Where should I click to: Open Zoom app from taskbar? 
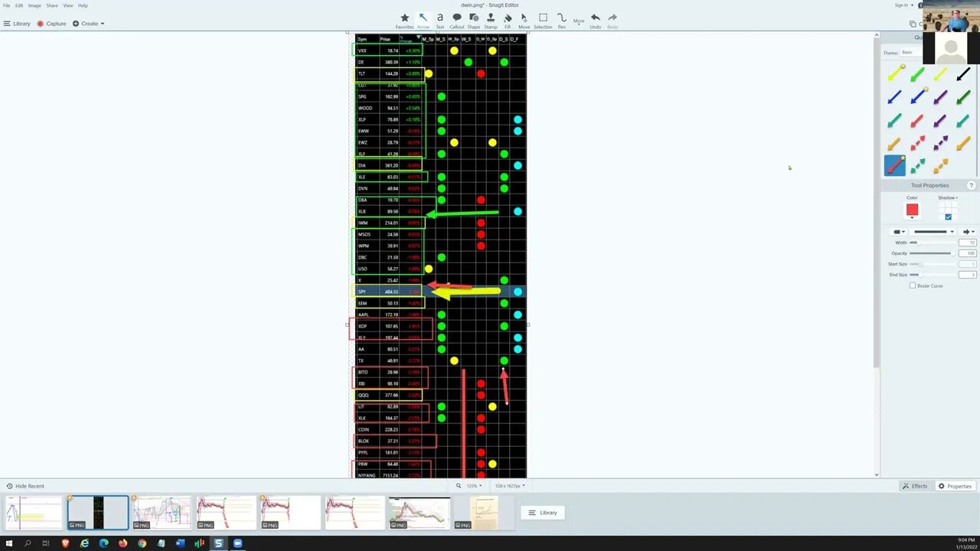(x=237, y=543)
